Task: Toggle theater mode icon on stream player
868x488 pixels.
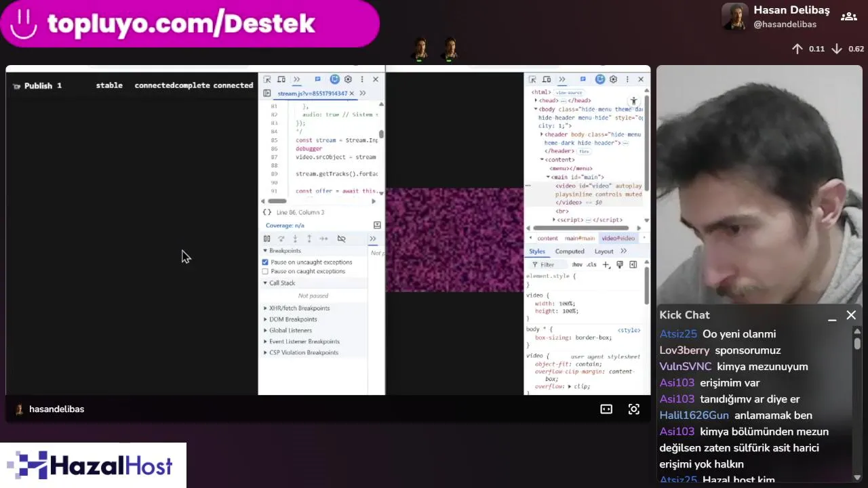Action: coord(606,409)
